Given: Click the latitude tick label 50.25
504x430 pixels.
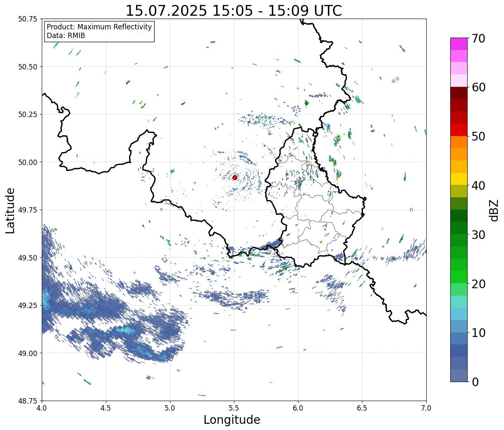Looking at the screenshot, I should point(28,115).
